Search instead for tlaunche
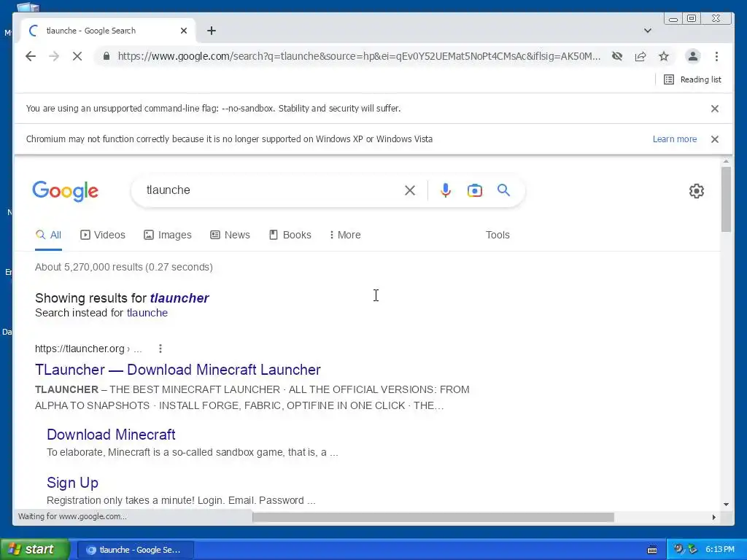The image size is (747, 560). (x=147, y=313)
